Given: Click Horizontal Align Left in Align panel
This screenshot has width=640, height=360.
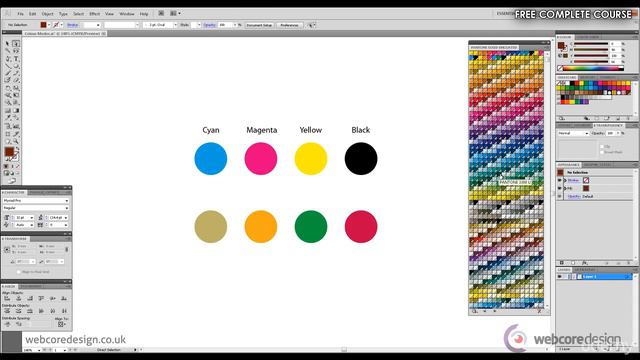Looking at the screenshot, I should [x=7, y=299].
